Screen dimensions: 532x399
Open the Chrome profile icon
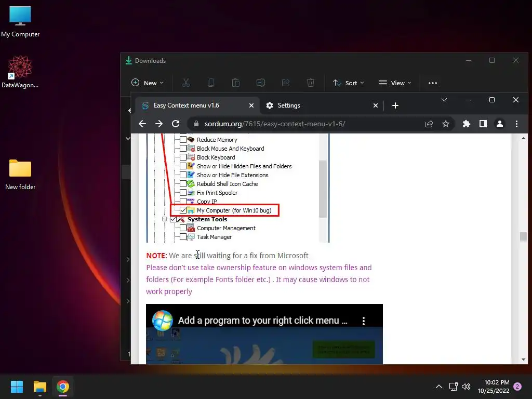500,124
